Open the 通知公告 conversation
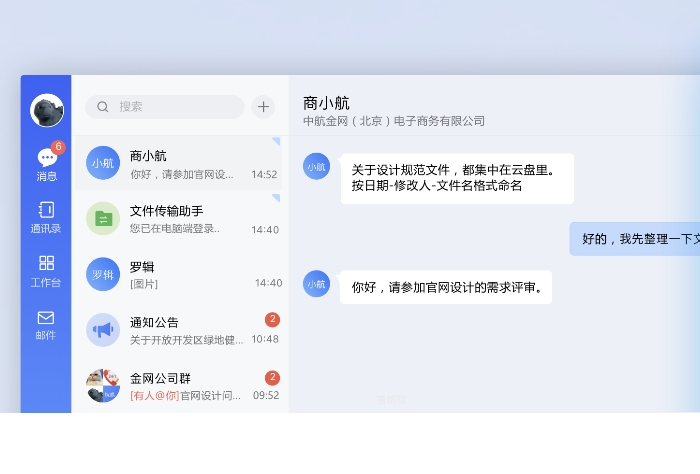This screenshot has height=474, width=700. click(179, 330)
